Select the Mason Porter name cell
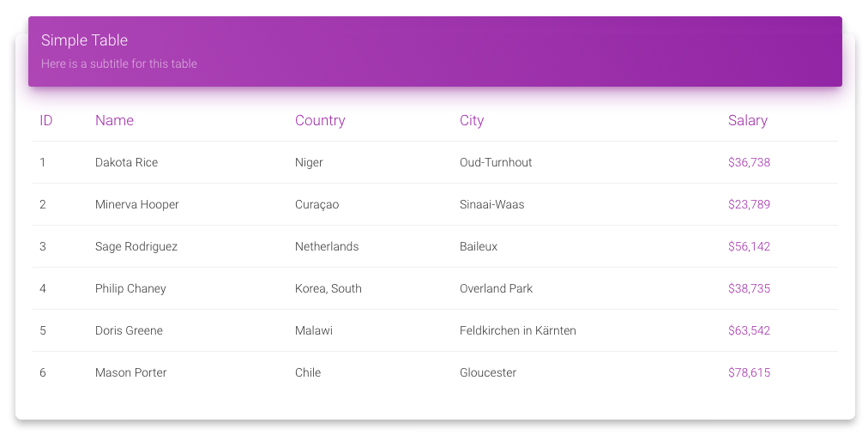Viewport: 868px width, 435px height. tap(130, 372)
